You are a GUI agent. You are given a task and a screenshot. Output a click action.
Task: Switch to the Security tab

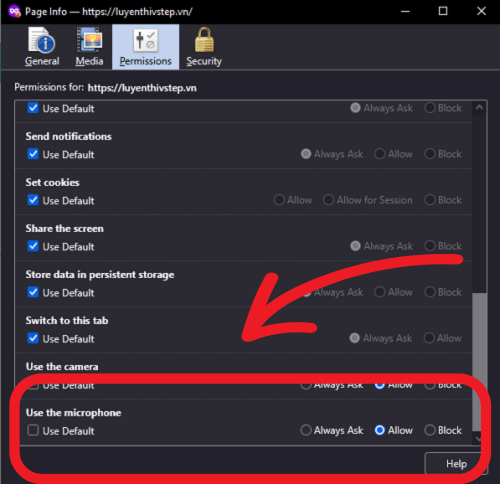pos(204,47)
